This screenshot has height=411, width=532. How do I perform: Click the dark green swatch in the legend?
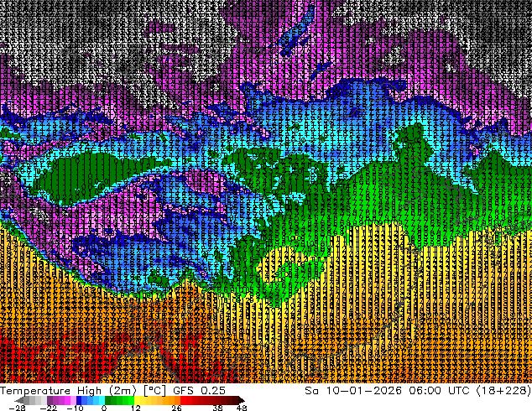(x=108, y=400)
